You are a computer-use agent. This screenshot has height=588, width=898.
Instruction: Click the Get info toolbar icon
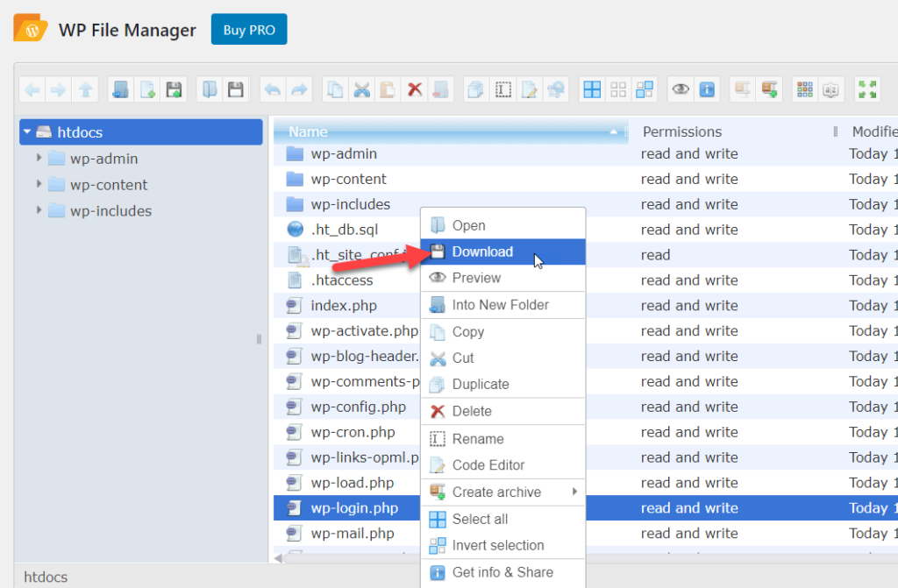click(708, 90)
